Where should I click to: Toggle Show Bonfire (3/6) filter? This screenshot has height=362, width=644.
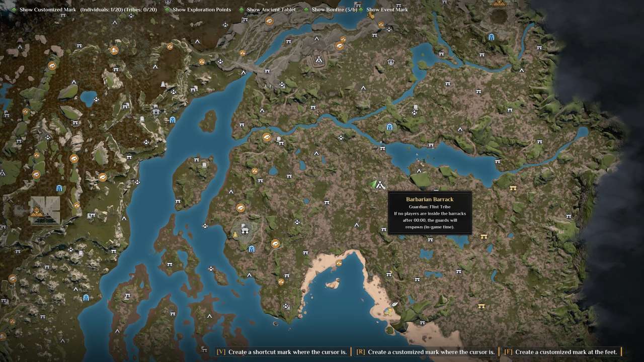pyautogui.click(x=331, y=10)
